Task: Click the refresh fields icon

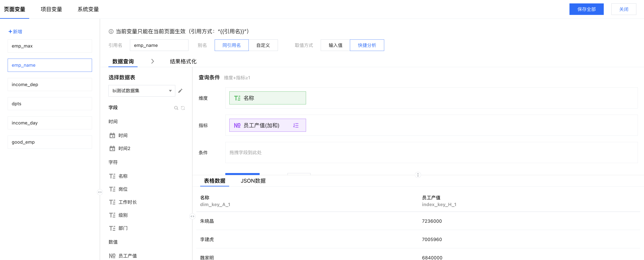Action: point(183,108)
